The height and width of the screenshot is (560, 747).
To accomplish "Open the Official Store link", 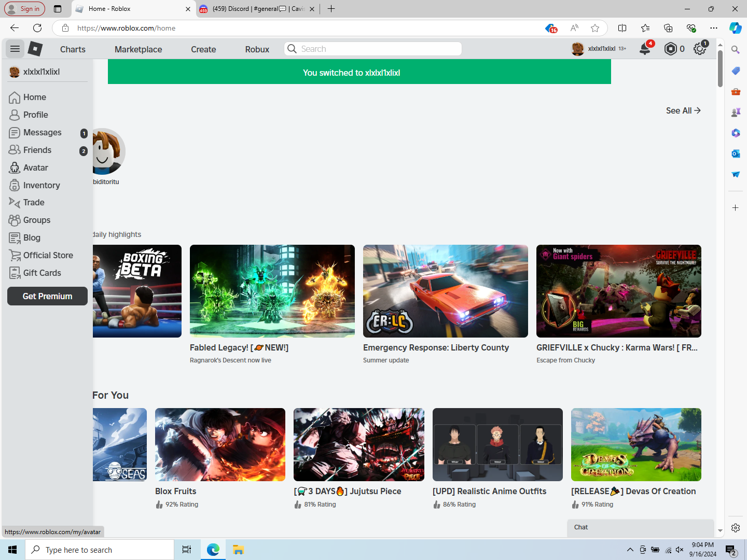I will pyautogui.click(x=47, y=255).
